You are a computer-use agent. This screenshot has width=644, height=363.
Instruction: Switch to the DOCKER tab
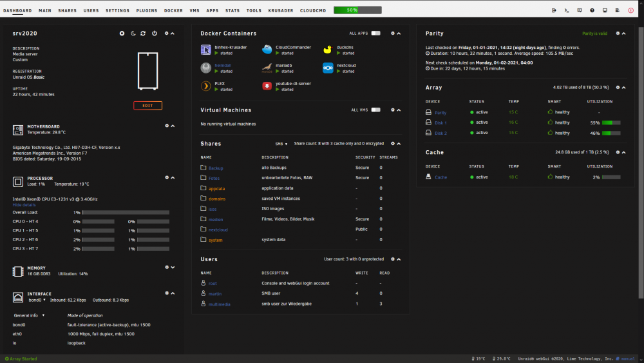tap(173, 11)
